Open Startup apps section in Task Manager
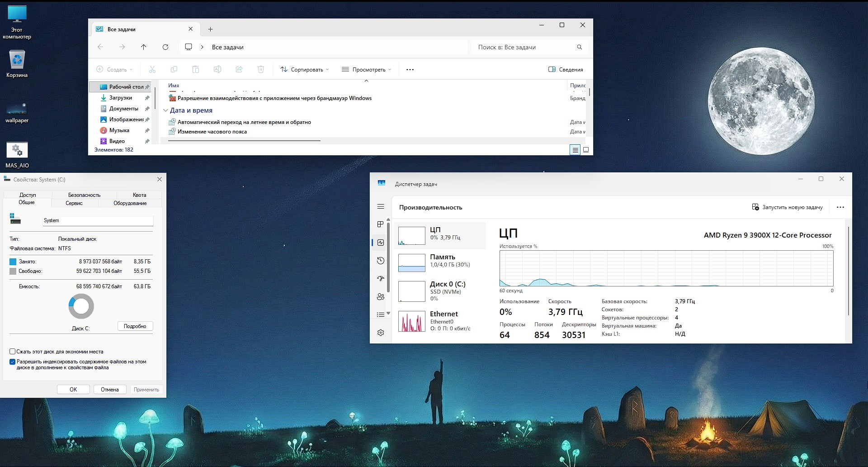This screenshot has height=467, width=868. point(380,279)
